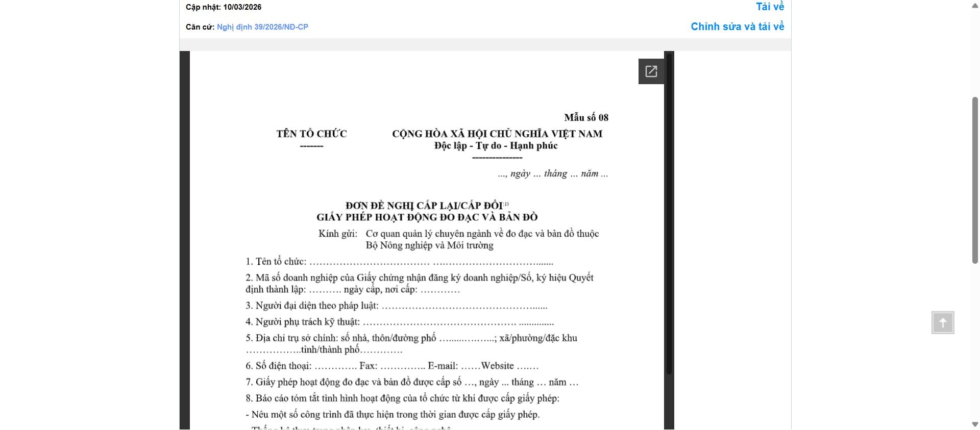
Task: Click the '1. Tên tổ chức' line
Action: [399, 262]
